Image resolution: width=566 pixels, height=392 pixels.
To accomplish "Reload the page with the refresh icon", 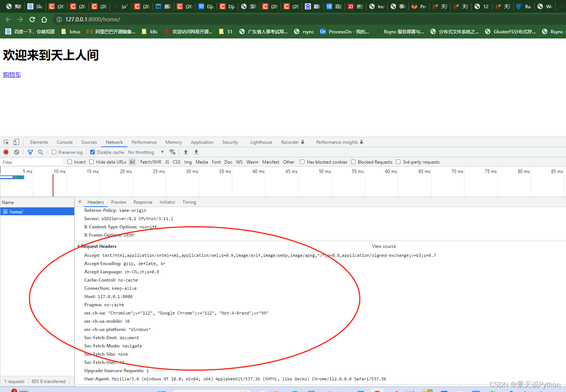I will click(32, 19).
